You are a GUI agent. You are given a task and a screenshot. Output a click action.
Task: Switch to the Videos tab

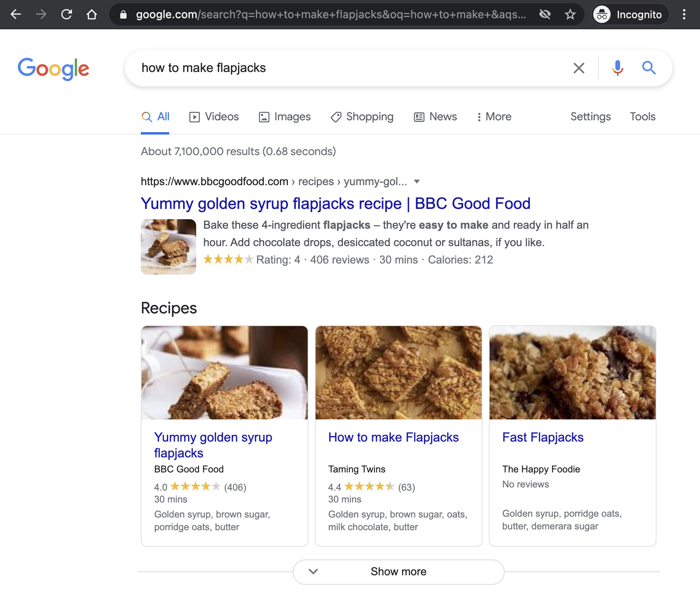[x=214, y=117]
